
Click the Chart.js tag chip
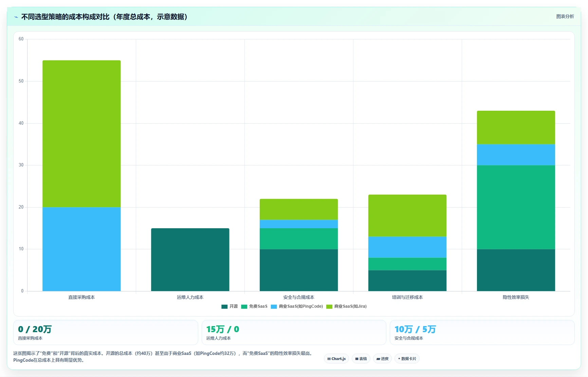[x=336, y=359]
